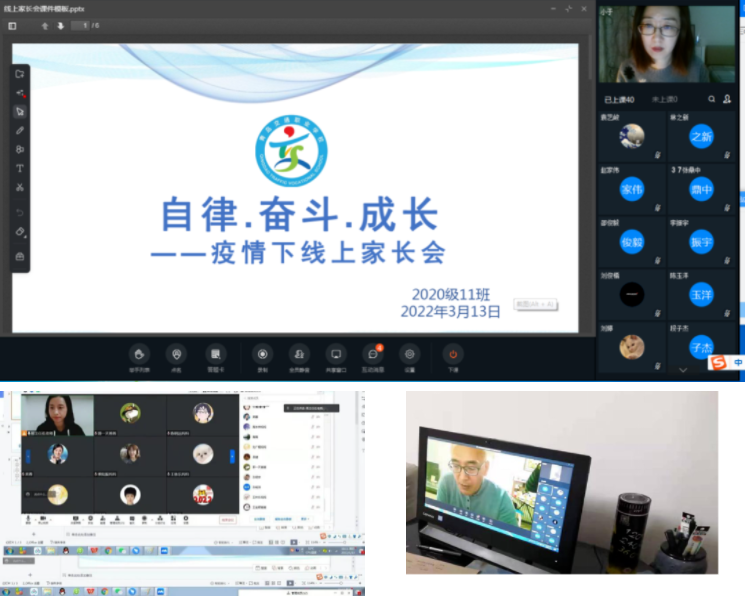Viewport: 747px width, 615px height.
Task: Select the cursor arrow tool
Action: click(20, 112)
